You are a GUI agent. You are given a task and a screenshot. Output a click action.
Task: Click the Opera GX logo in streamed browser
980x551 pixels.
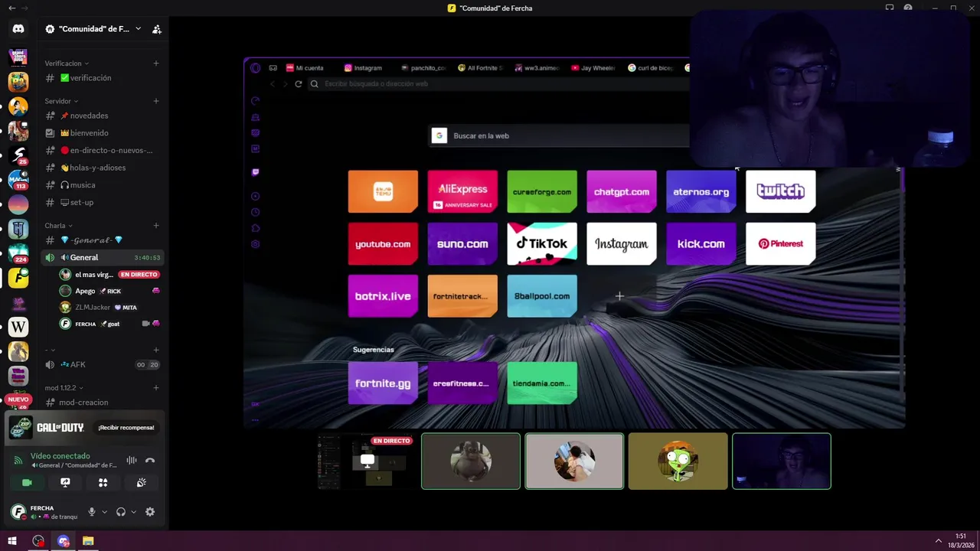(x=256, y=68)
